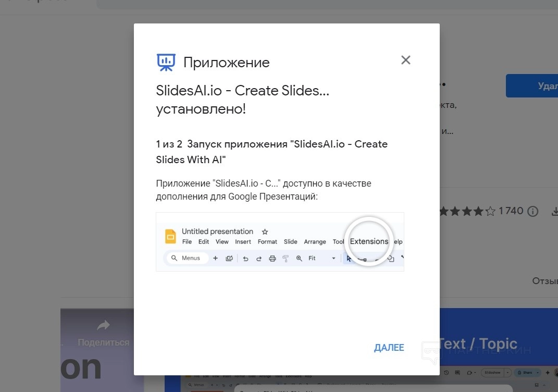Click the Приложение dialog title
The width and height of the screenshot is (558, 392).
click(226, 63)
